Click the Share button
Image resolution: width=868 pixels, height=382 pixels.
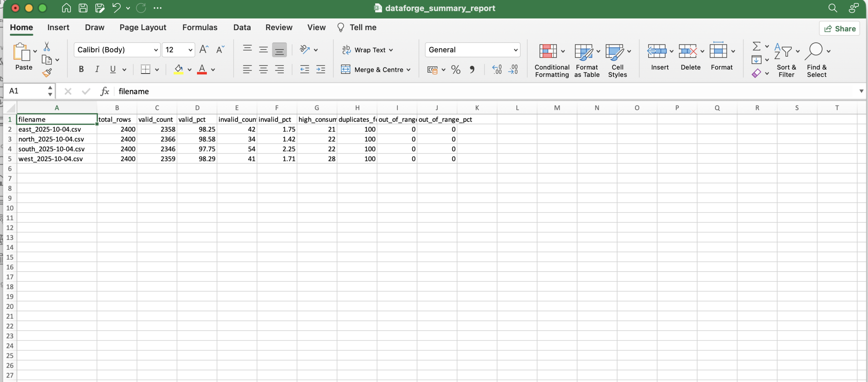pos(840,28)
